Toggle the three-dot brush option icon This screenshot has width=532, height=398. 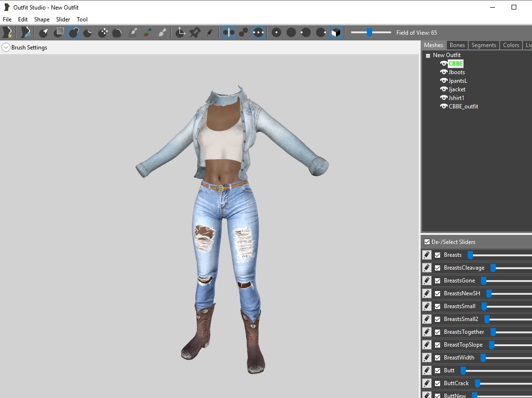258,32
